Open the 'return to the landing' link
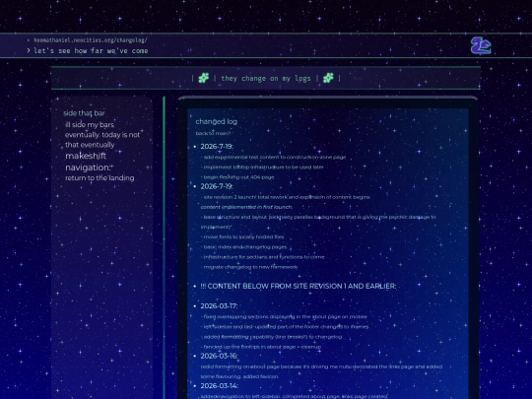The width and height of the screenshot is (532, 399). (100, 177)
